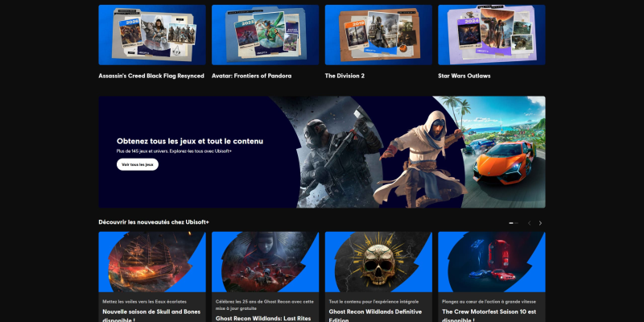Click the Découvrir les nouveautés chez Ubisoft+ heading

click(x=154, y=222)
